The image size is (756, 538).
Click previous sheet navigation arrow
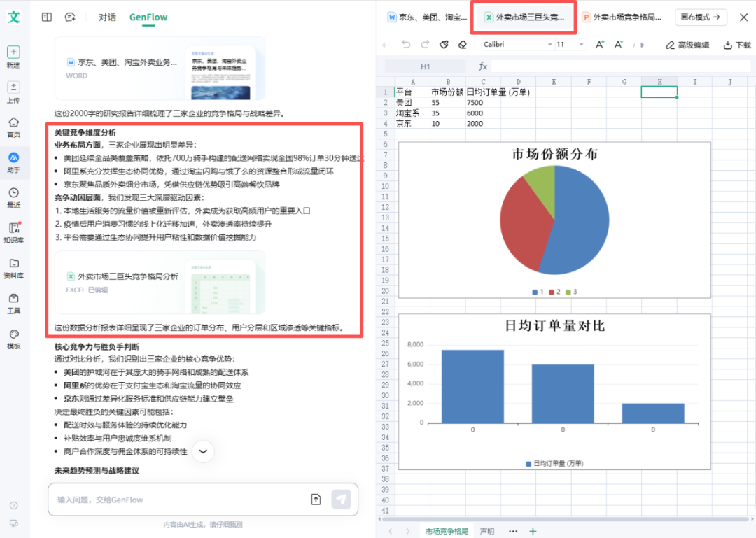[x=391, y=531]
